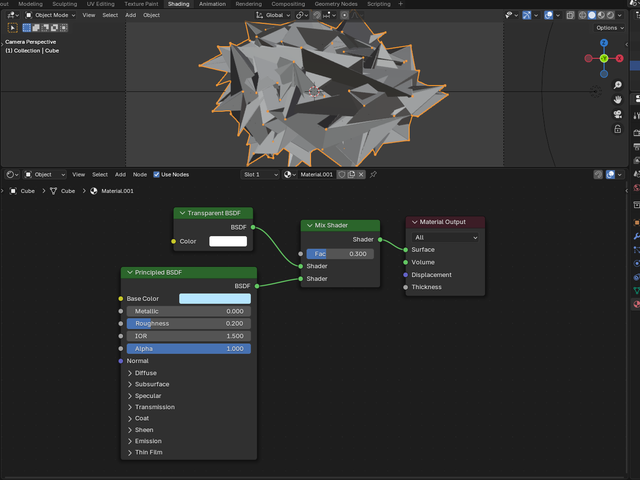This screenshot has height=480, width=640.
Task: Click the fake user shield icon
Action: [x=342, y=175]
